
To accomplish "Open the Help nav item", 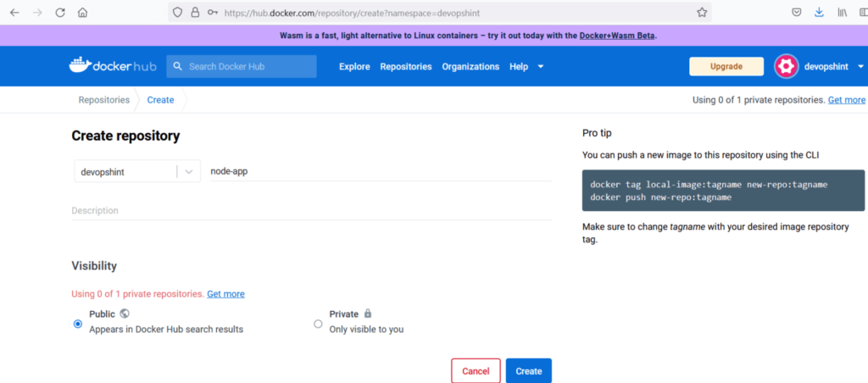I will coord(519,66).
